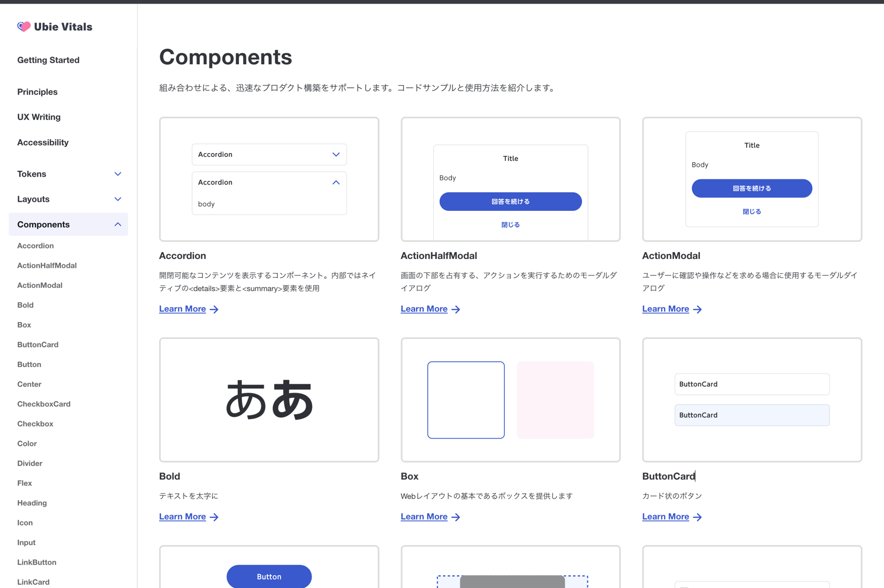Go to Button in sidebar list
Image resolution: width=884 pixels, height=588 pixels.
point(29,364)
